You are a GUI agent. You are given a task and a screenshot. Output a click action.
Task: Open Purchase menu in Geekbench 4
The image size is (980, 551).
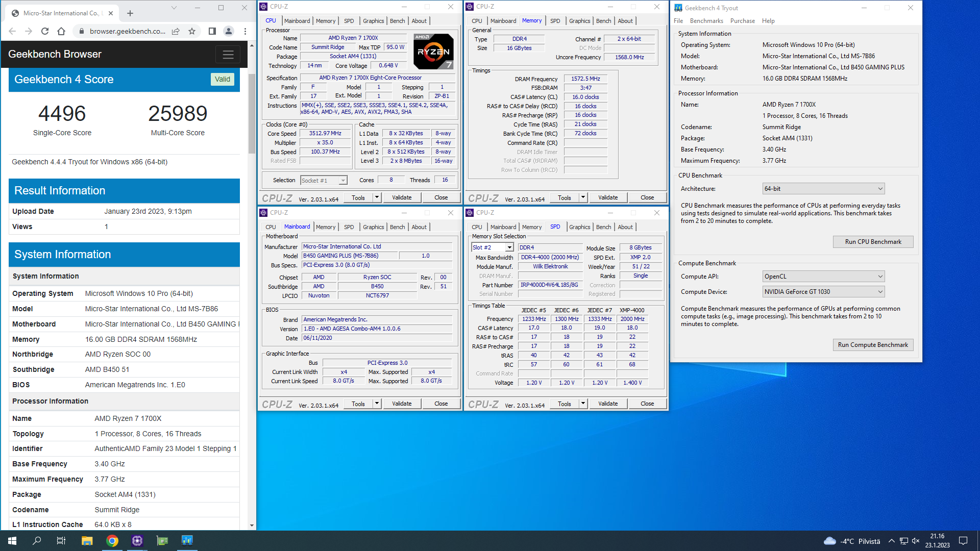742,21
